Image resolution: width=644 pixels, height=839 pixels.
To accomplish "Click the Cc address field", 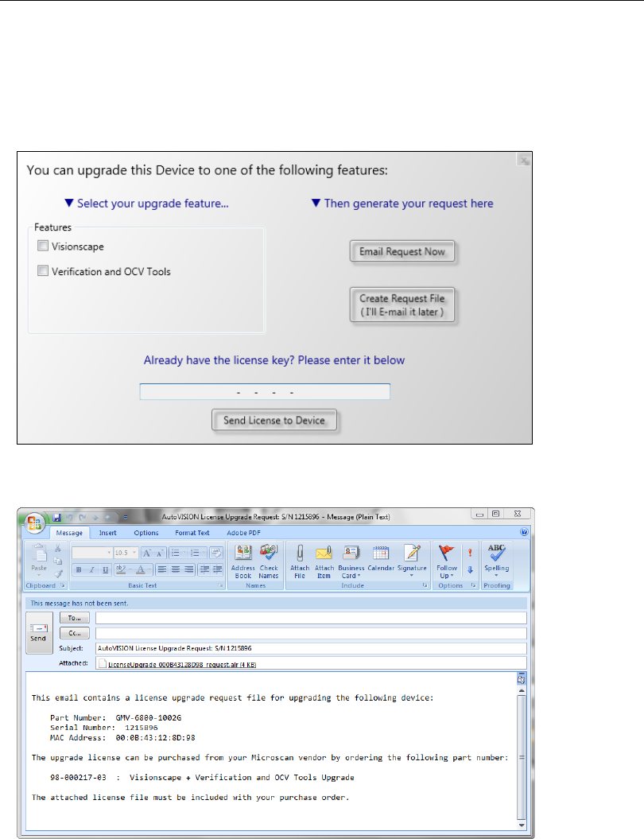I will click(311, 633).
